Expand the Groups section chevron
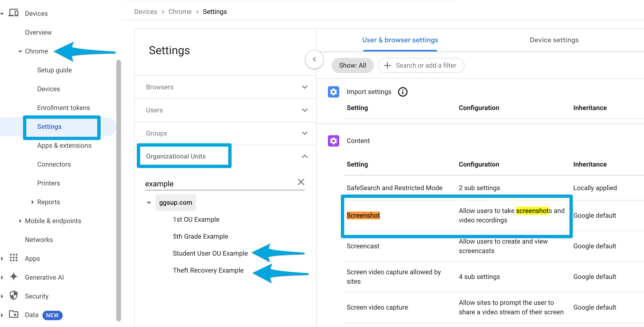The width and height of the screenshot is (644, 327). 305,133
